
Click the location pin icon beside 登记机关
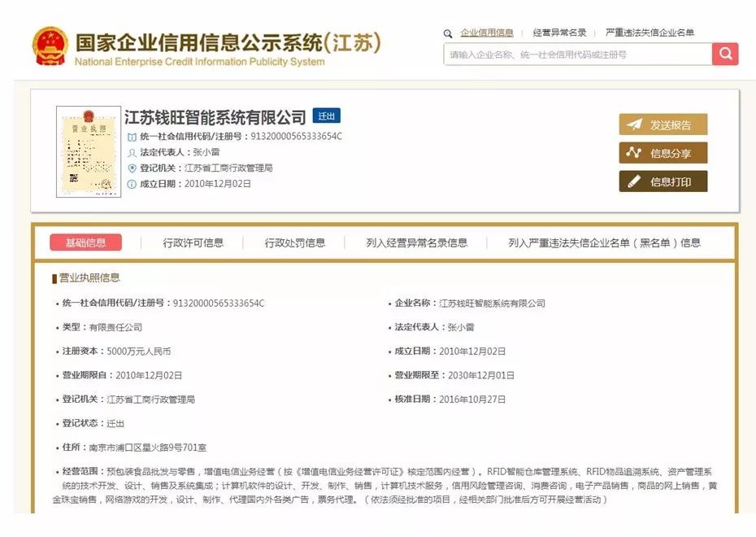tap(132, 168)
